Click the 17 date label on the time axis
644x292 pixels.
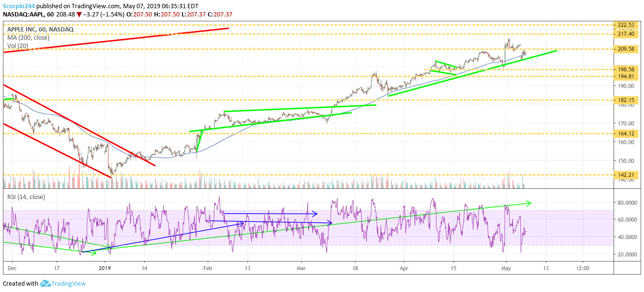57,267
